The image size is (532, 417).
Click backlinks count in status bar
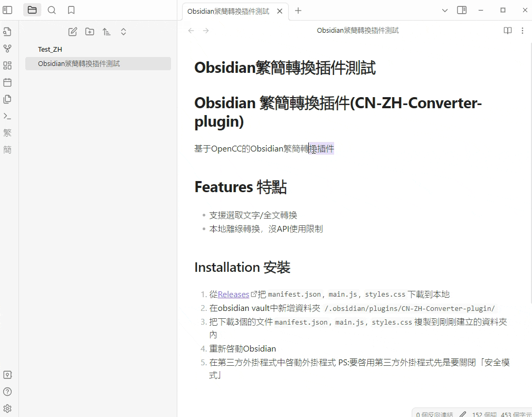434,414
